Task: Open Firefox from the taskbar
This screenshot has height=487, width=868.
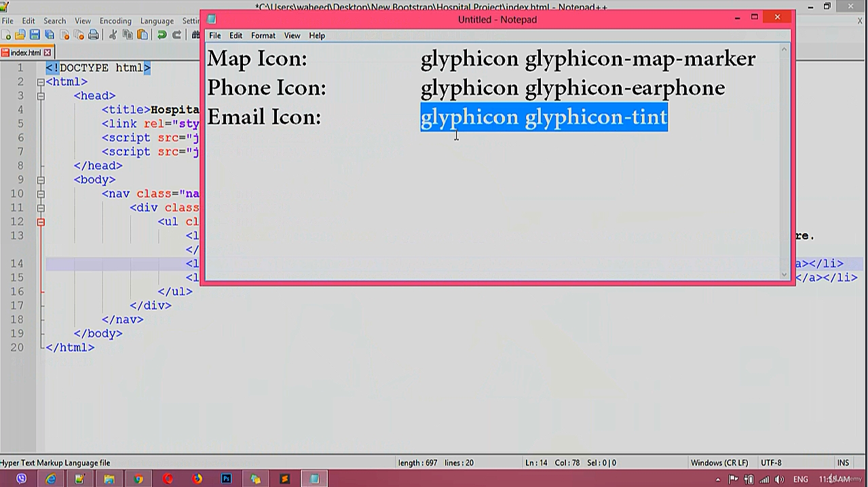Action: click(x=197, y=479)
